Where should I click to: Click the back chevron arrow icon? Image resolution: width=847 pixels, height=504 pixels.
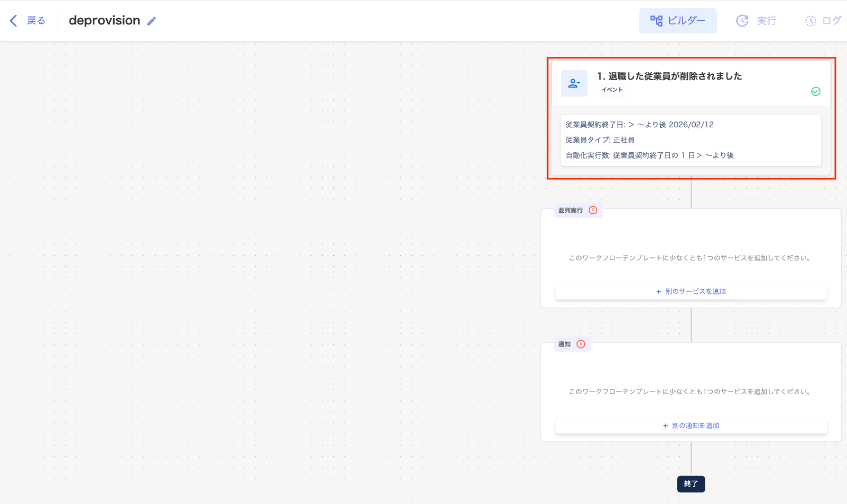coord(14,21)
